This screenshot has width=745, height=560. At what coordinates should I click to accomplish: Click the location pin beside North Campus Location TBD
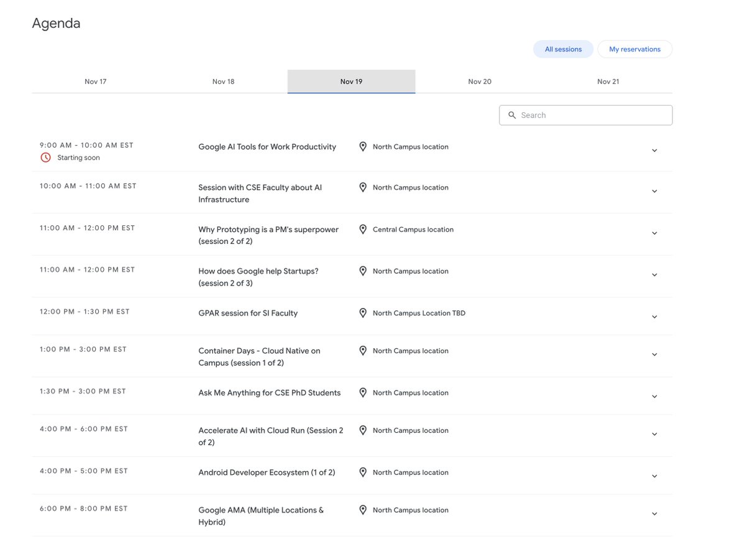point(363,314)
